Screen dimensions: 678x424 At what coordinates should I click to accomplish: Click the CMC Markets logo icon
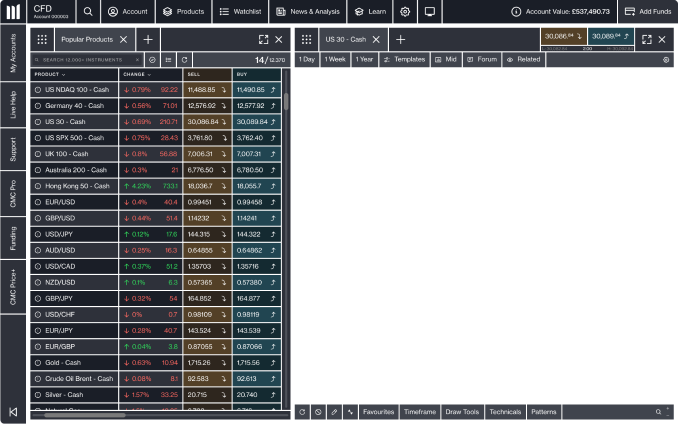[x=13, y=12]
